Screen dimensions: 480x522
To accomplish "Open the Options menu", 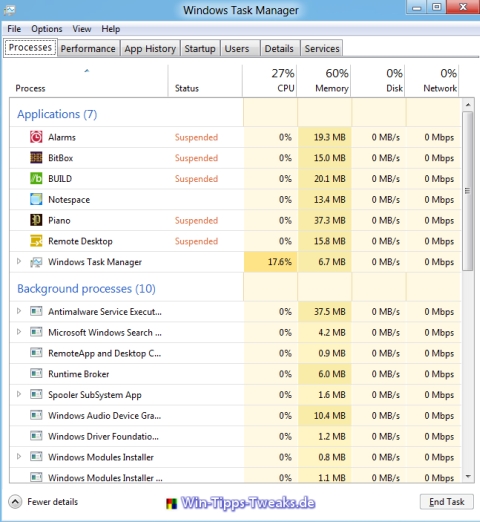I will [x=47, y=29].
